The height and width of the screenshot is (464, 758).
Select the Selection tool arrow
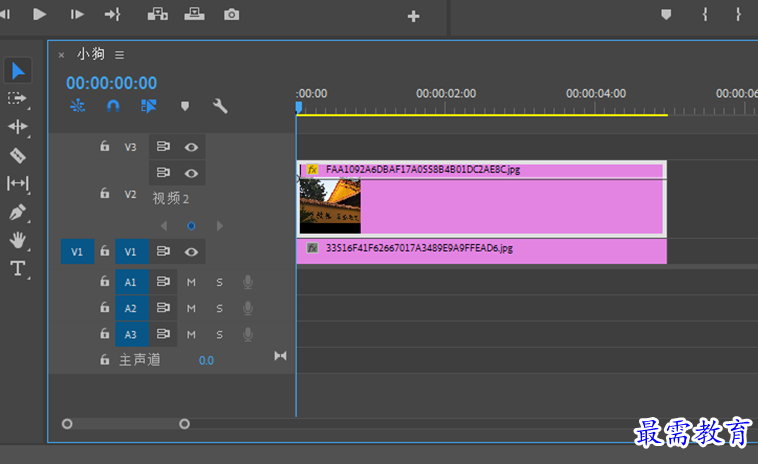point(18,71)
